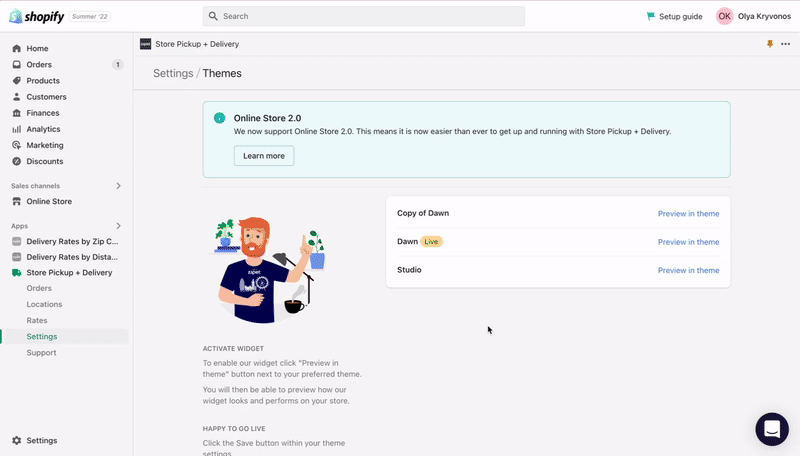Open the three-dot more options menu
This screenshot has width=800, height=456.
tap(786, 44)
